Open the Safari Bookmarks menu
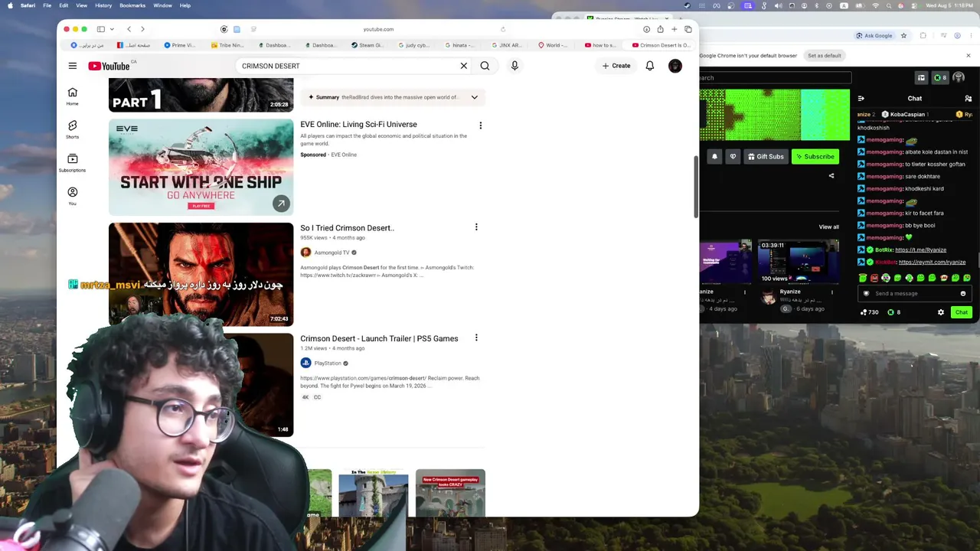 click(132, 5)
